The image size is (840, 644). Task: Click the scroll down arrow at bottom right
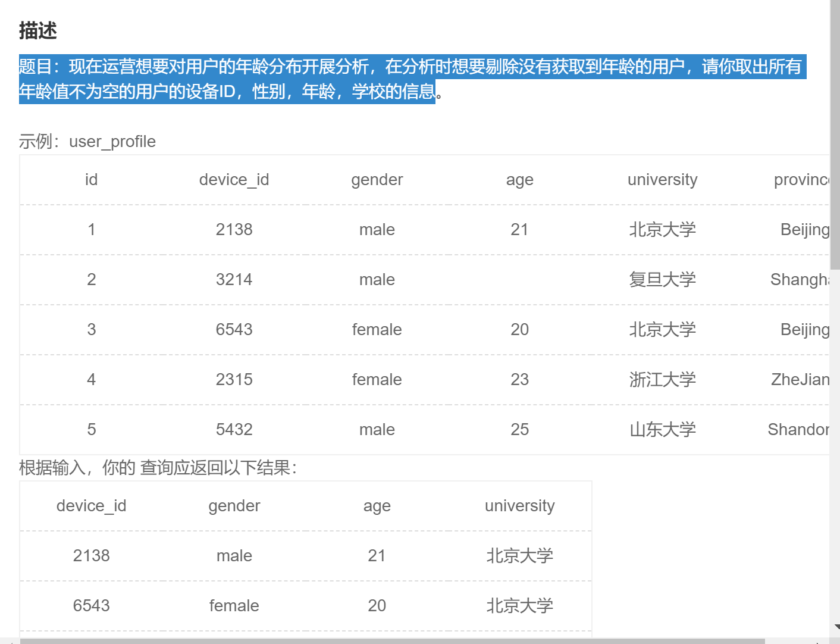click(836, 627)
